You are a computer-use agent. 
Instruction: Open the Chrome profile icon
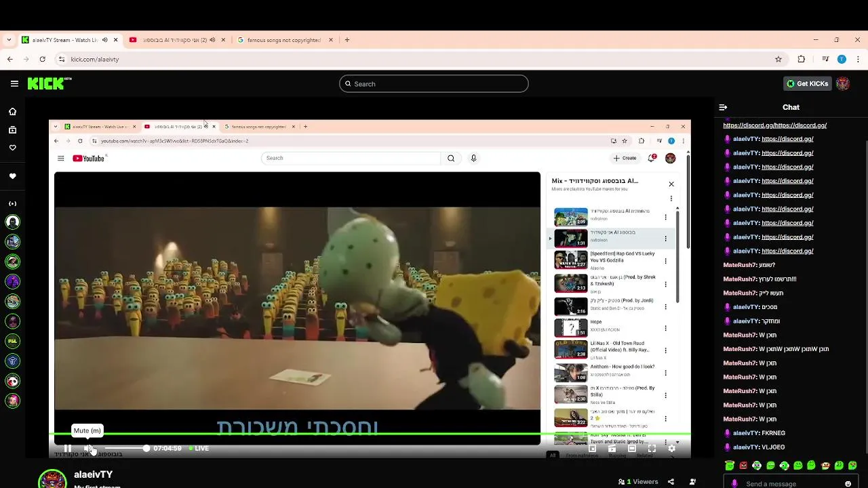click(x=842, y=59)
